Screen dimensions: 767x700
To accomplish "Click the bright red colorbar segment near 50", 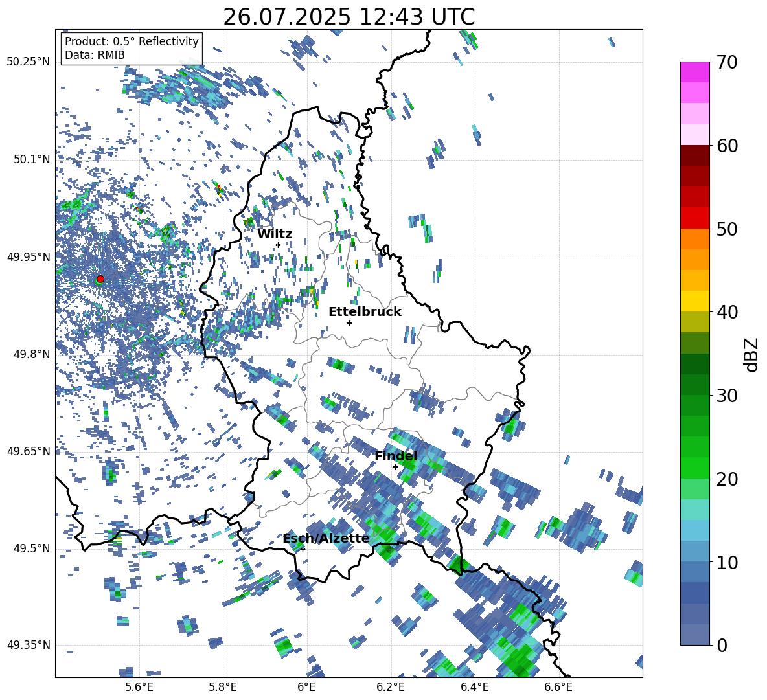I will 694,218.
